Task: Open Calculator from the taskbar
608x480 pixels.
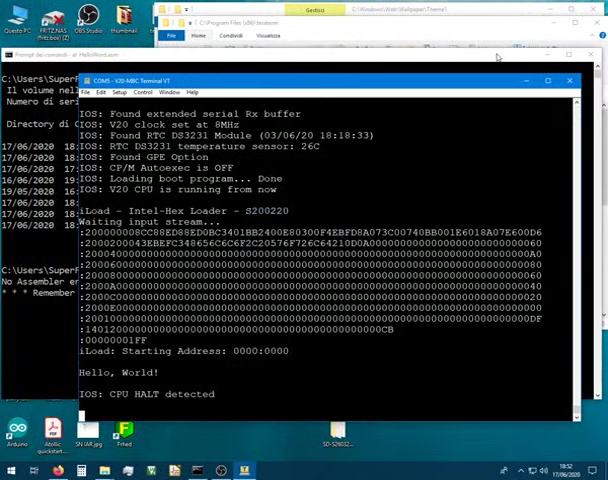Action: pos(81,470)
